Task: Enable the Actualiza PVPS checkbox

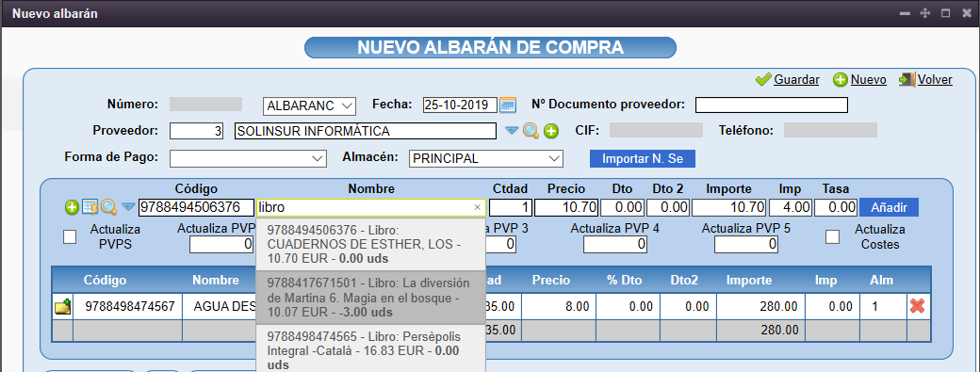Action: [70, 236]
